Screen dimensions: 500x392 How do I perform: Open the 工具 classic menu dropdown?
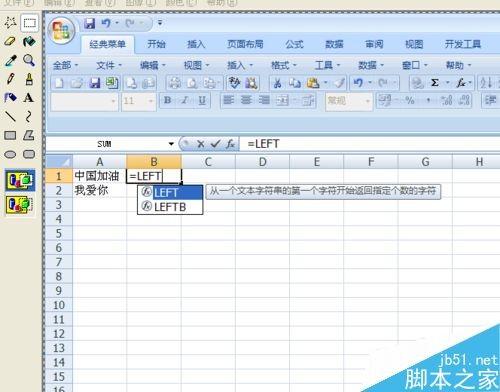[x=327, y=65]
